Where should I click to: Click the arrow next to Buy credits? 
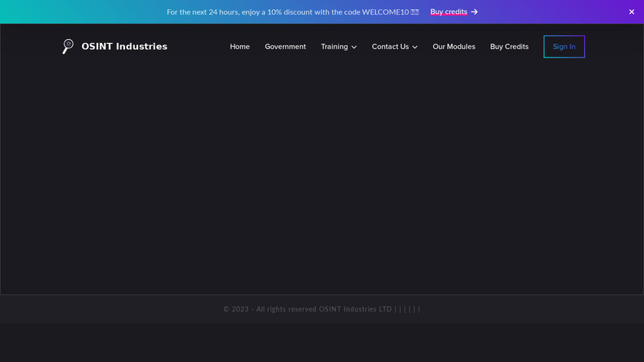[475, 12]
